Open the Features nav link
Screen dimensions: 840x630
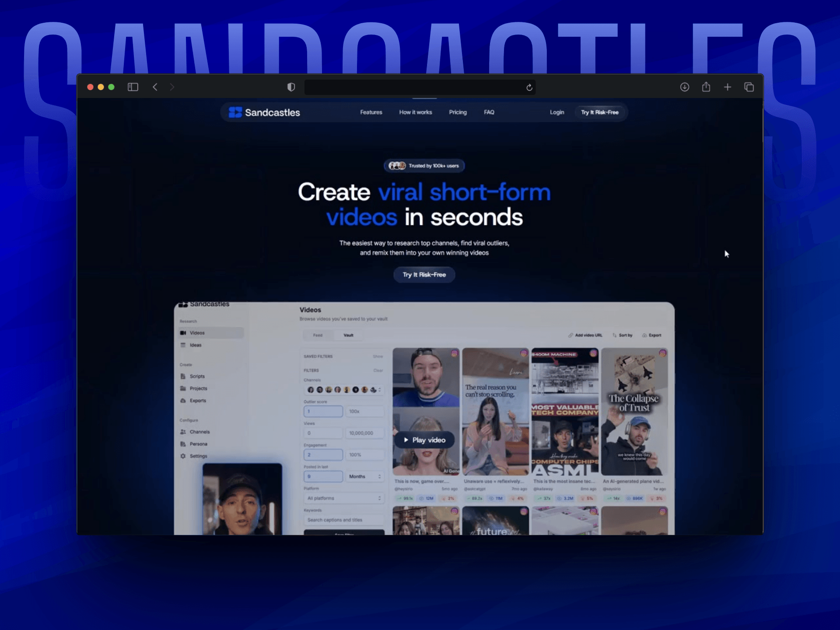[371, 112]
